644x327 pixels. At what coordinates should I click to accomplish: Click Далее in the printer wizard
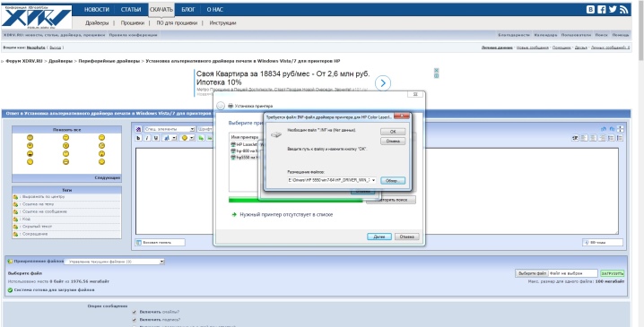(379, 237)
